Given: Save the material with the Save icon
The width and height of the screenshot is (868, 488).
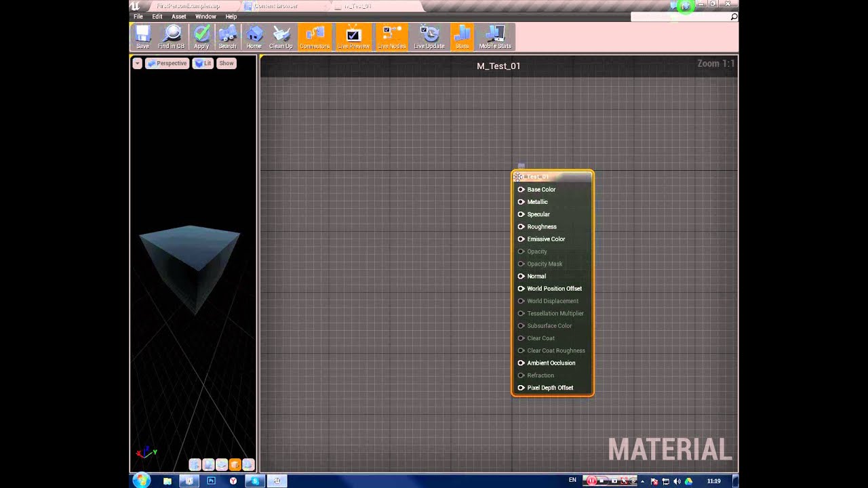Looking at the screenshot, I should (x=142, y=37).
